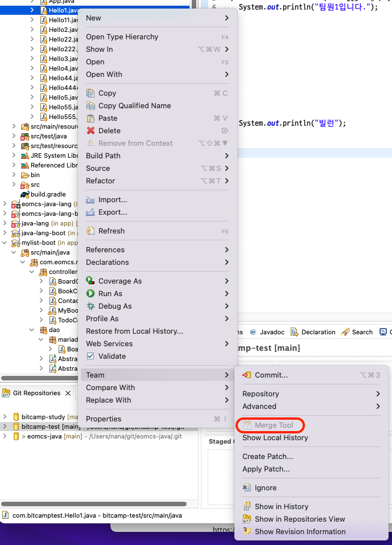Viewport: 392px width, 545px height.
Task: Expand the eomcs-java repository node
Action: tap(5, 436)
